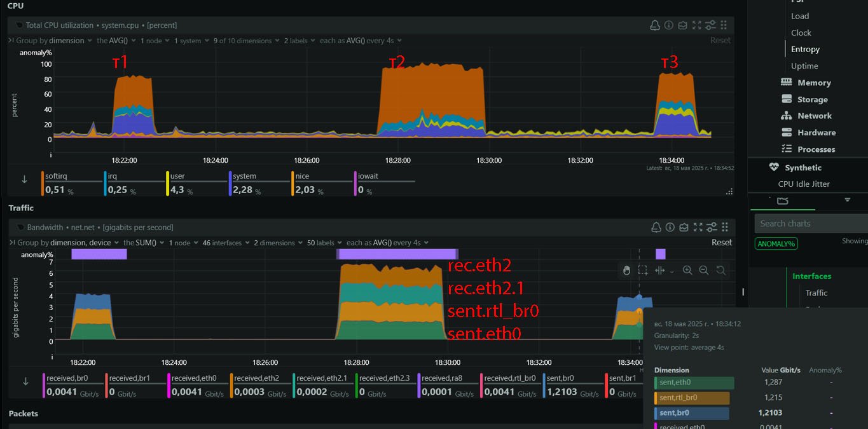Expand the CPU chart to fullscreen

point(696,25)
